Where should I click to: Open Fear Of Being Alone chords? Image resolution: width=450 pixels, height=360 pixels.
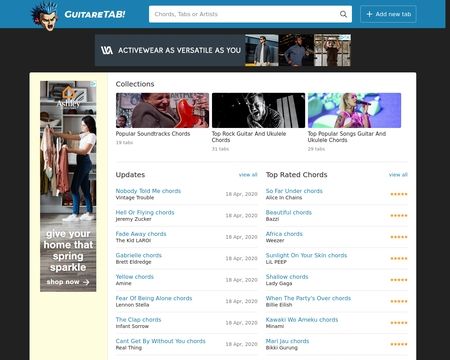[154, 298]
